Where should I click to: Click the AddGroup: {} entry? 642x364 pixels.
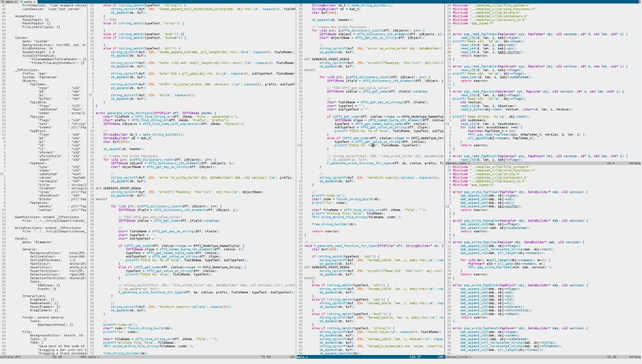[49, 285]
